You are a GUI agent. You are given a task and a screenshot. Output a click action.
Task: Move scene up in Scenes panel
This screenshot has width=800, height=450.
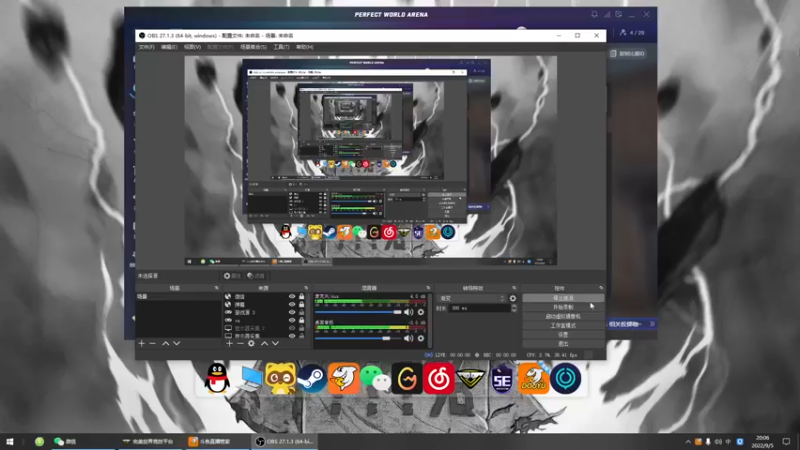165,343
